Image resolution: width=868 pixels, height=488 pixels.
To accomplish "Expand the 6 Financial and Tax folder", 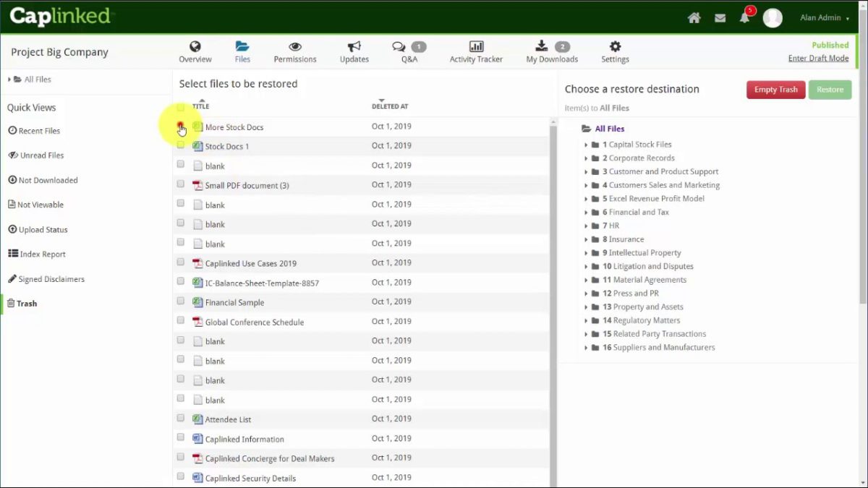I will click(586, 213).
